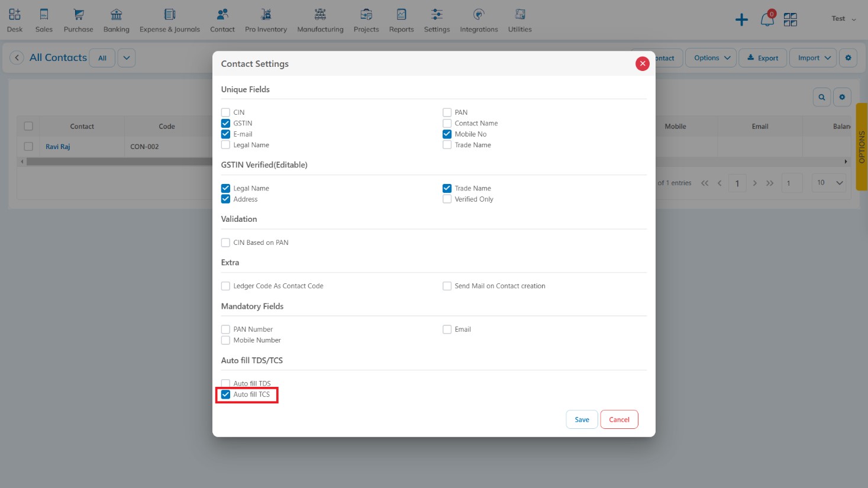Enable Ledger Code As Contact Code
This screenshot has width=868, height=488.
[x=225, y=286]
